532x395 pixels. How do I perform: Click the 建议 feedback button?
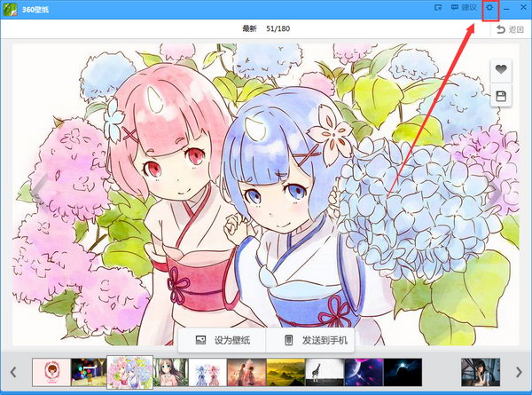464,7
